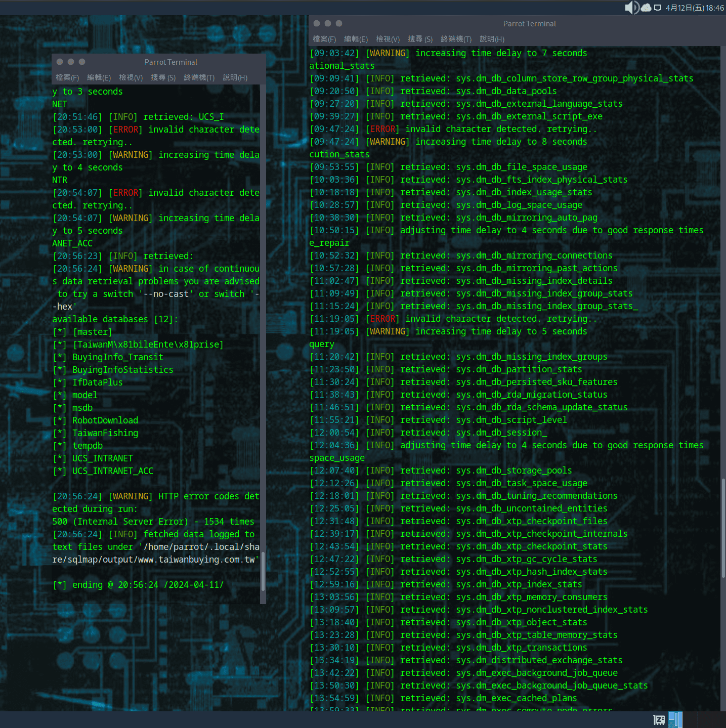Click the left terminal's vertical scrollbar thumb
The height and width of the screenshot is (728, 726).
coord(263,571)
